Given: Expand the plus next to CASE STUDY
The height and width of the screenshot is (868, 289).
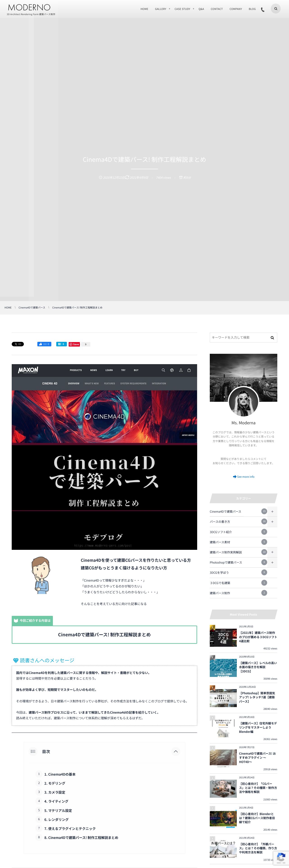Looking at the screenshot, I should pyautogui.click(x=193, y=9).
